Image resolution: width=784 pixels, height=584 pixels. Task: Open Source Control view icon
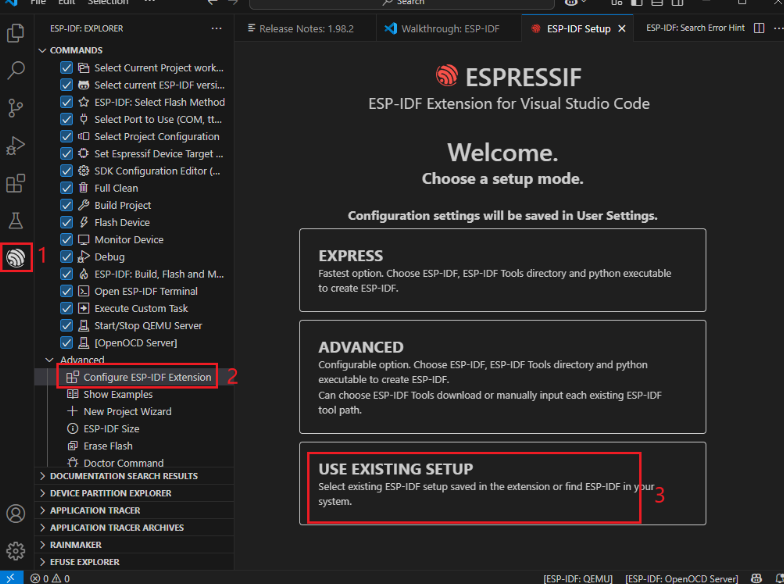[x=16, y=108]
